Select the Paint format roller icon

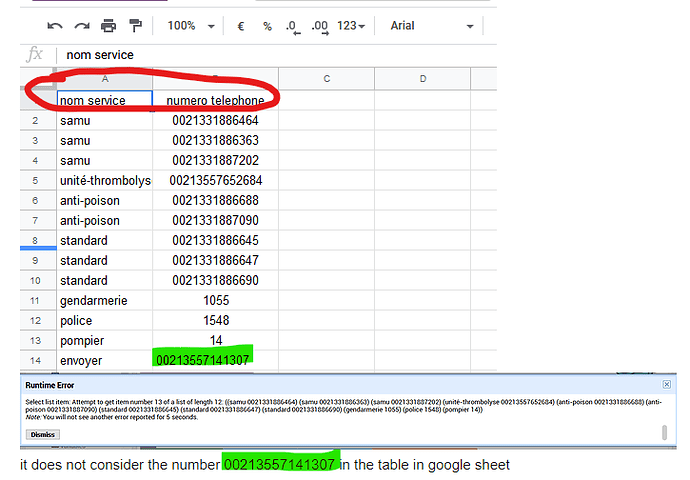click(135, 26)
